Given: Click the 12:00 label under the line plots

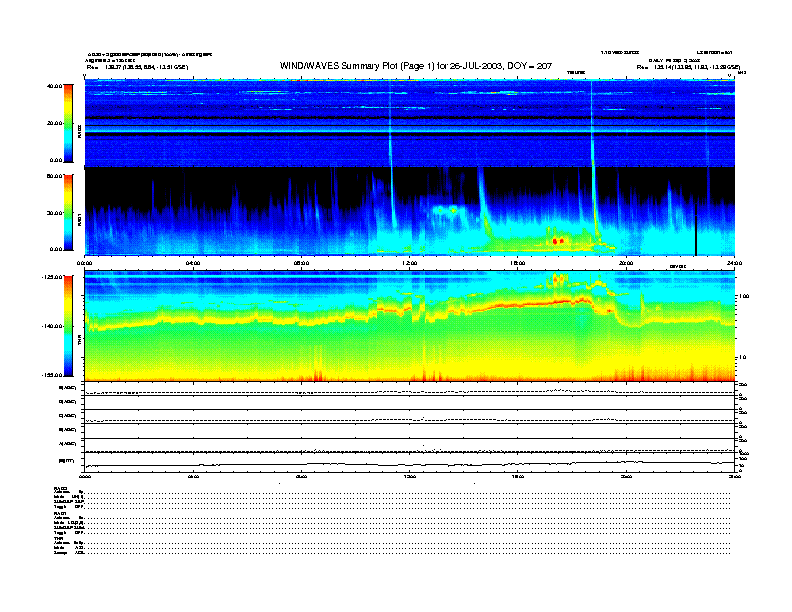Looking at the screenshot, I should [x=410, y=476].
